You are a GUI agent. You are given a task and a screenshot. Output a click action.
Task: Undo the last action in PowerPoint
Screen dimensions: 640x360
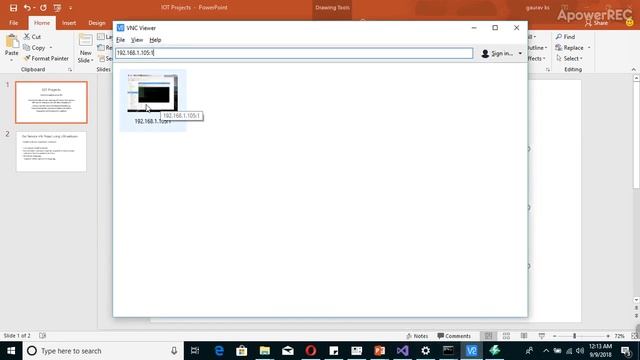point(27,8)
